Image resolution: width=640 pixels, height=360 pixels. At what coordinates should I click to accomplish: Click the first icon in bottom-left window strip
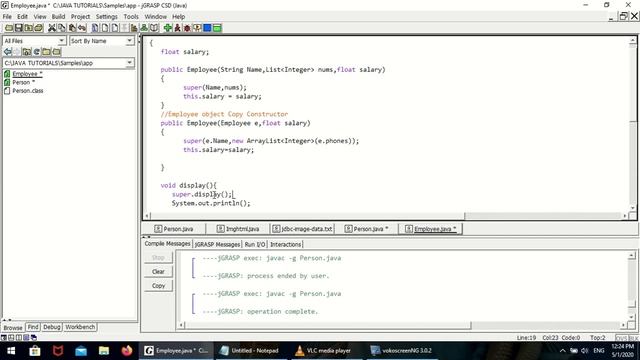click(4, 338)
